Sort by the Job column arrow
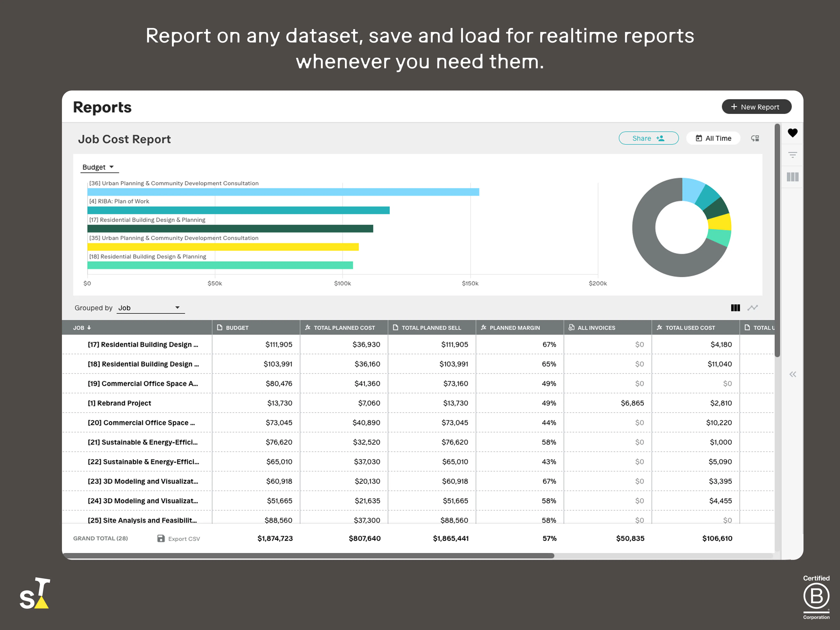 89,328
